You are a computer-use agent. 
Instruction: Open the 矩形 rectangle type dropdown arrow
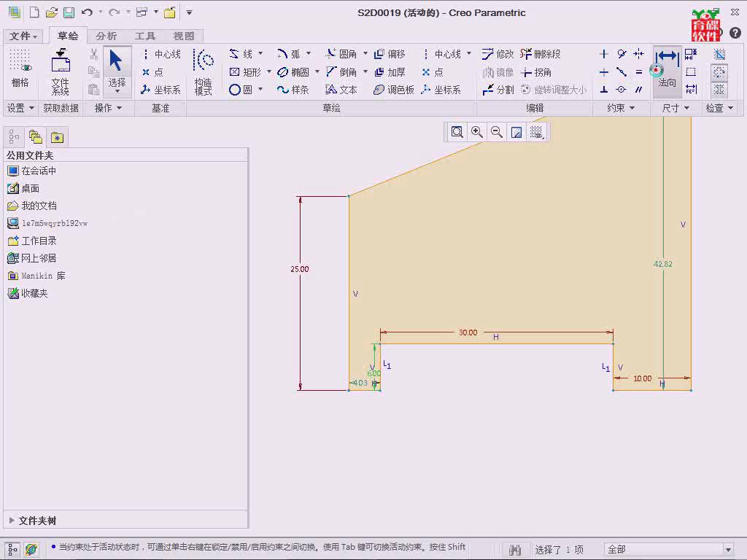pyautogui.click(x=268, y=71)
